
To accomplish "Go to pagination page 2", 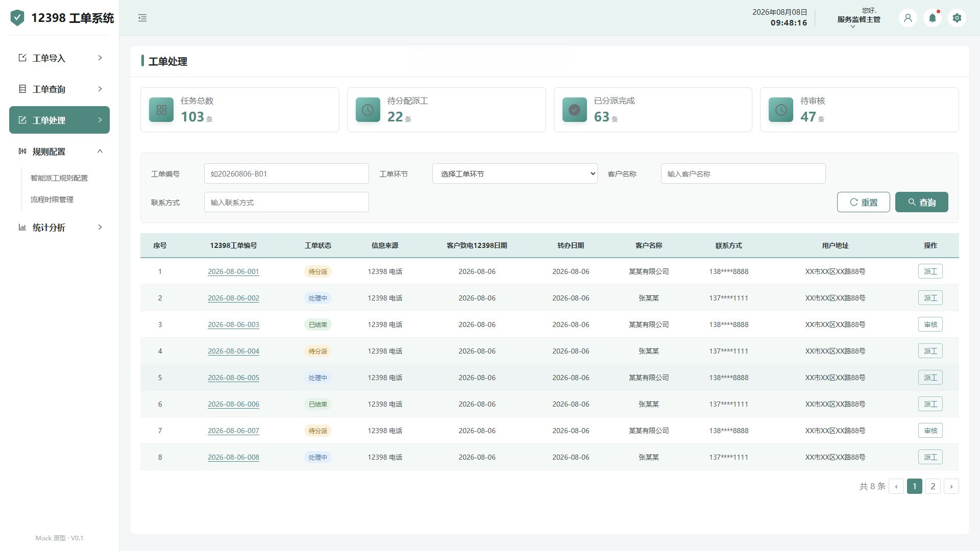I will click(933, 486).
